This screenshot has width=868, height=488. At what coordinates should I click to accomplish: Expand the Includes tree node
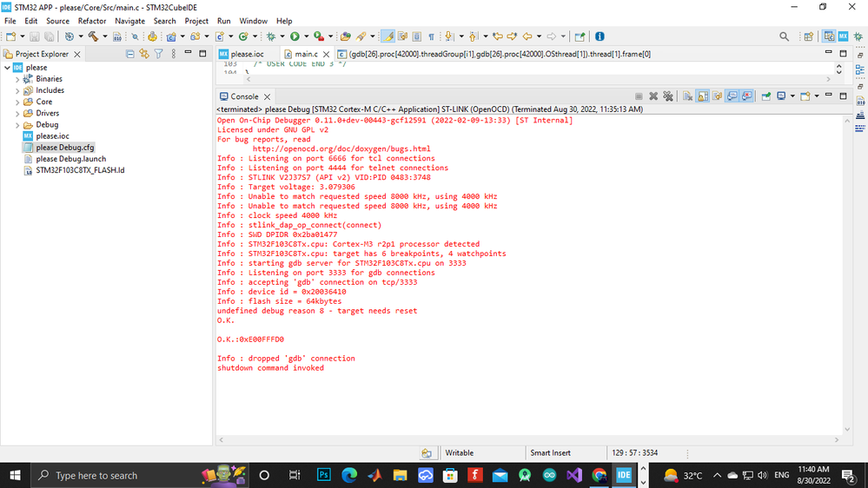17,90
